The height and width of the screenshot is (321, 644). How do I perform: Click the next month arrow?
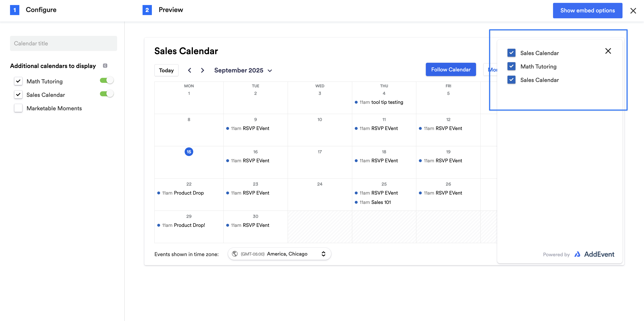203,70
